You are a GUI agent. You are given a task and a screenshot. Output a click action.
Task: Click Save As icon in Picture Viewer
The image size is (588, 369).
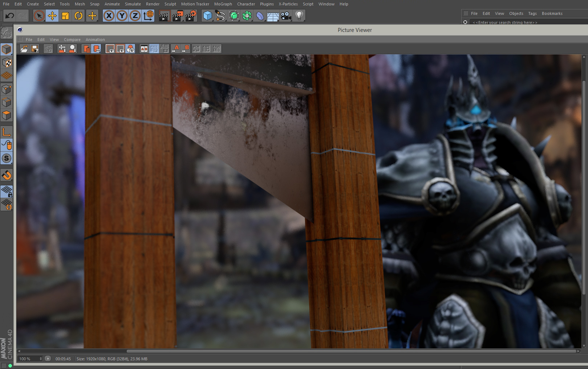coord(35,49)
